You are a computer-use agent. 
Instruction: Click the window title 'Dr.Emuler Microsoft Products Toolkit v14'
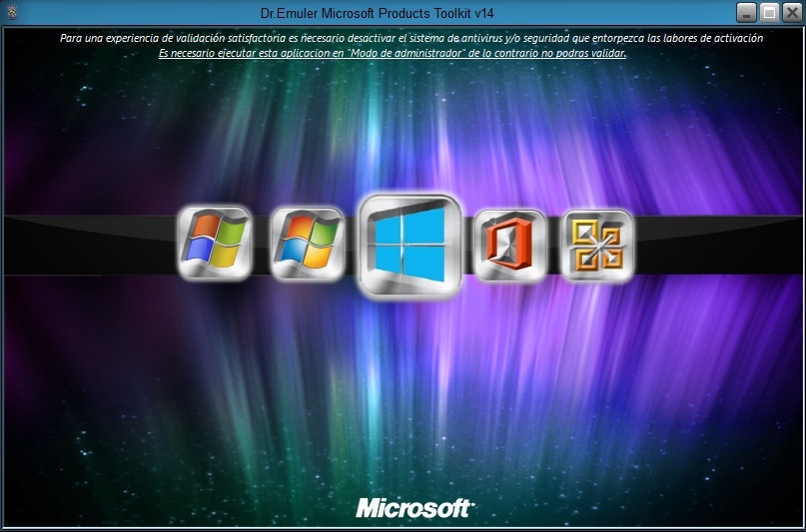378,13
